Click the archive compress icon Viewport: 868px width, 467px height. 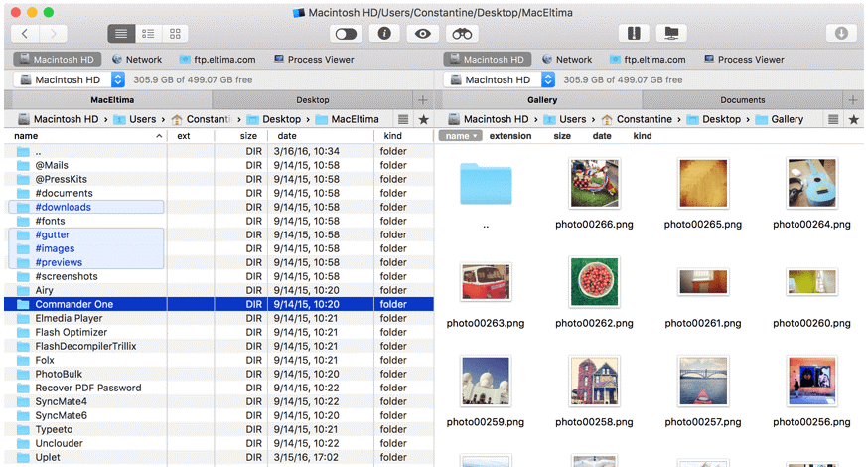coord(633,34)
